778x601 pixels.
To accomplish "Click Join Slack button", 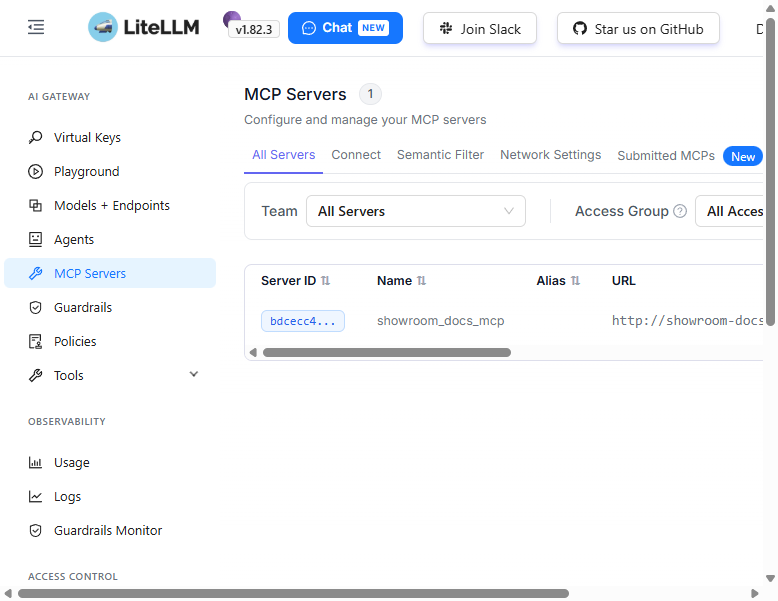I will 480,29.
